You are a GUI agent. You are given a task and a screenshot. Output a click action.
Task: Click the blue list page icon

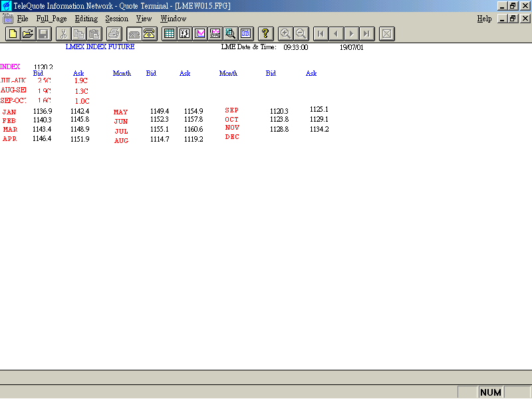coord(245,34)
